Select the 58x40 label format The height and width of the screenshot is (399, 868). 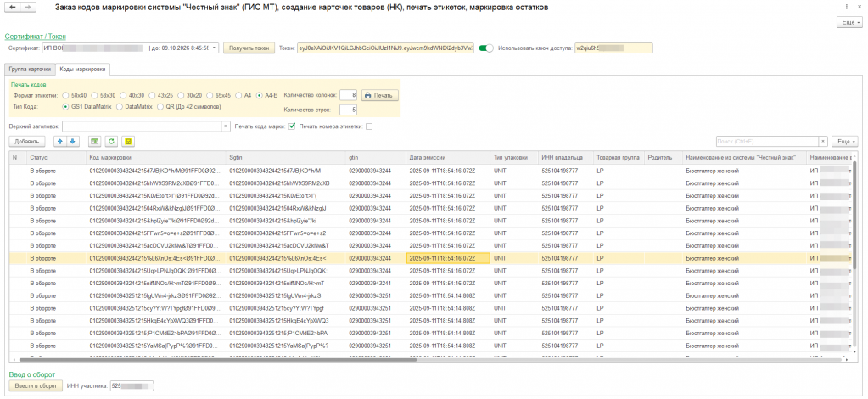tap(67, 95)
